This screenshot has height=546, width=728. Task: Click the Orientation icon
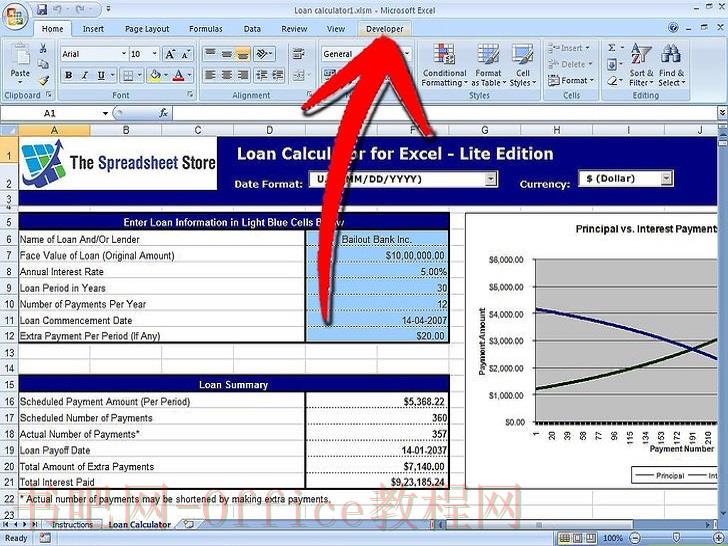pos(263,54)
